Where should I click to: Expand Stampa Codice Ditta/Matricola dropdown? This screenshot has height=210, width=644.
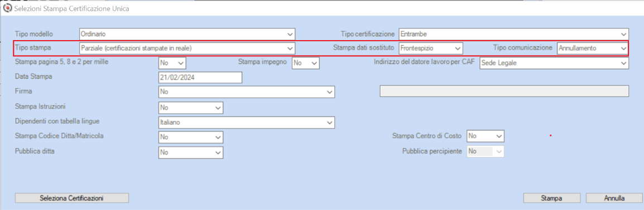tap(190, 137)
